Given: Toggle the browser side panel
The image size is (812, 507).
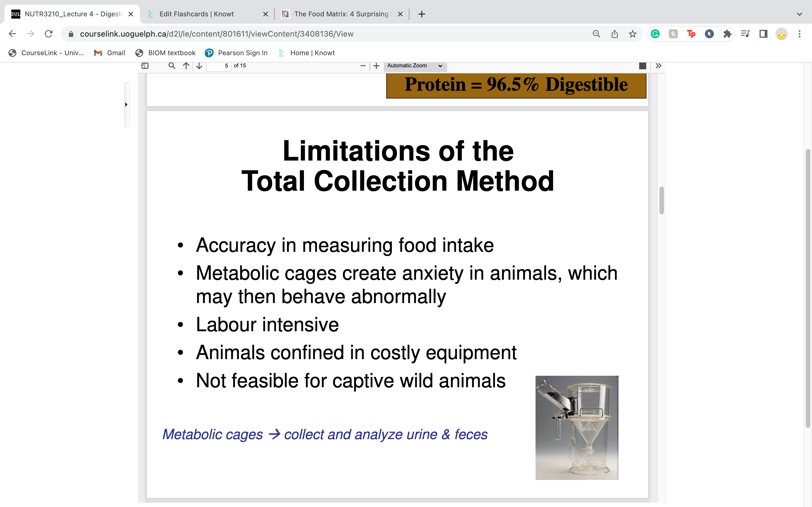Looking at the screenshot, I should tap(763, 34).
